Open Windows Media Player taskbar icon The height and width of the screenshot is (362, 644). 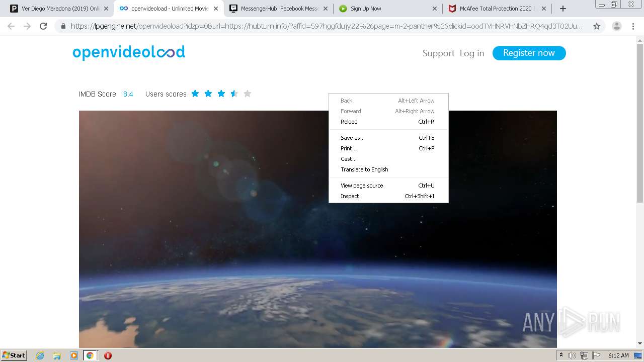click(x=74, y=355)
